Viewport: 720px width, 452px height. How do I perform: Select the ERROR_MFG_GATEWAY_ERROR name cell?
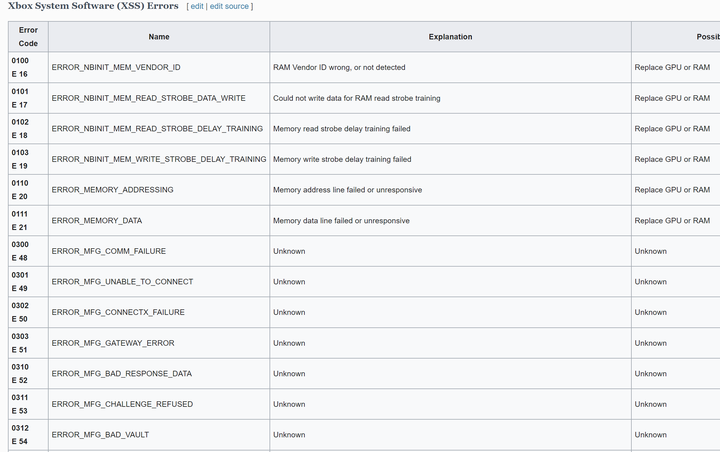point(113,343)
